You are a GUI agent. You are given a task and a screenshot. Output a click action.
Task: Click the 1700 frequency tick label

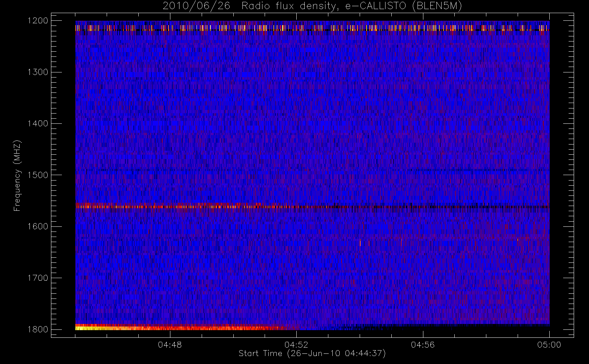click(x=38, y=278)
